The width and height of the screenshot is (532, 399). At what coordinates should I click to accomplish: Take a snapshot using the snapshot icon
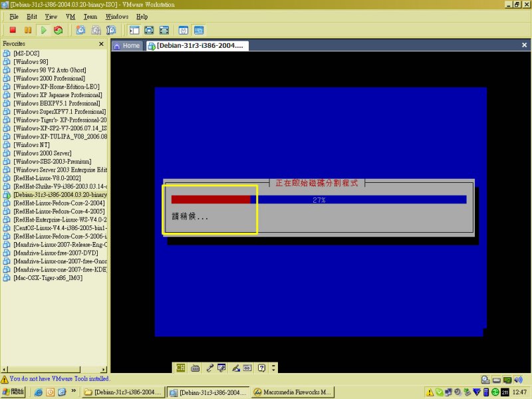coord(80,30)
